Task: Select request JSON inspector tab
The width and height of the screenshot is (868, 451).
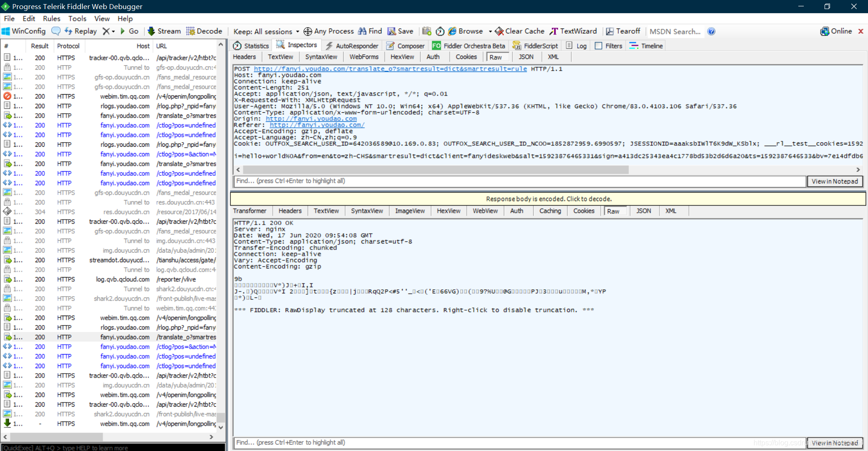Action: pyautogui.click(x=526, y=57)
